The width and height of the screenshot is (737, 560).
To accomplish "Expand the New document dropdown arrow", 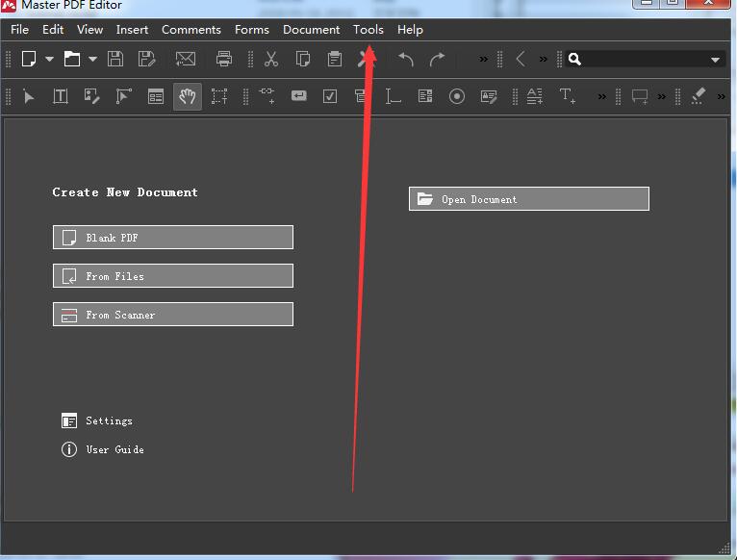I will click(x=49, y=60).
